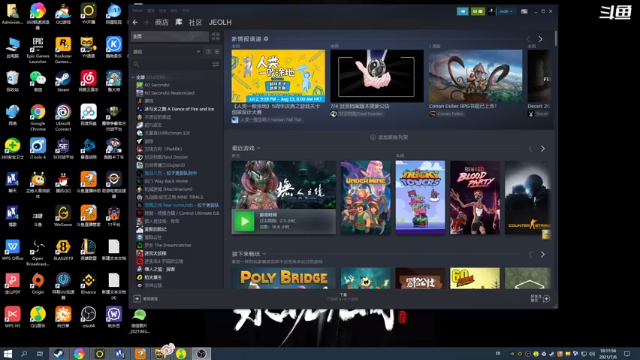
Task: Open the Poly Bridge game banner
Action: 284,278
